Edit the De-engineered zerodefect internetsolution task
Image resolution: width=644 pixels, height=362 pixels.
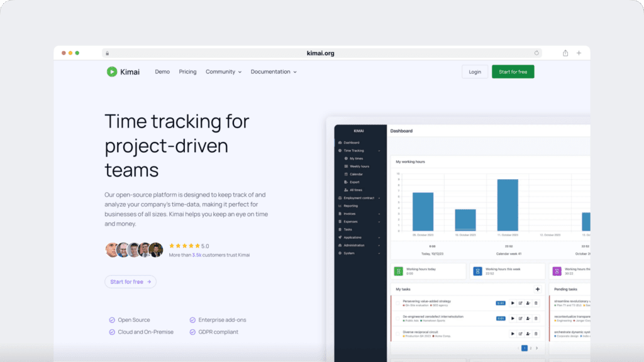point(521,319)
